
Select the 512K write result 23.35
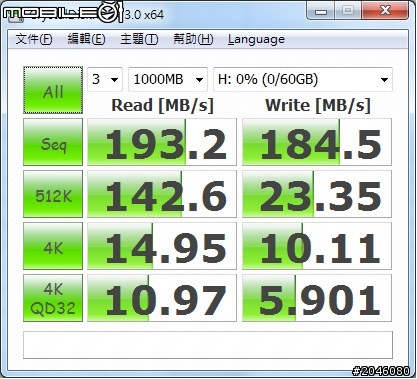pyautogui.click(x=317, y=194)
